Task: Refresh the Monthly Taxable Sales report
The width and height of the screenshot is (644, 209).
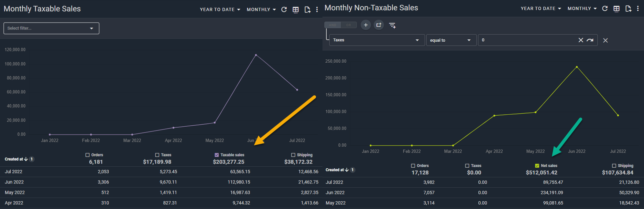Action: 284,10
